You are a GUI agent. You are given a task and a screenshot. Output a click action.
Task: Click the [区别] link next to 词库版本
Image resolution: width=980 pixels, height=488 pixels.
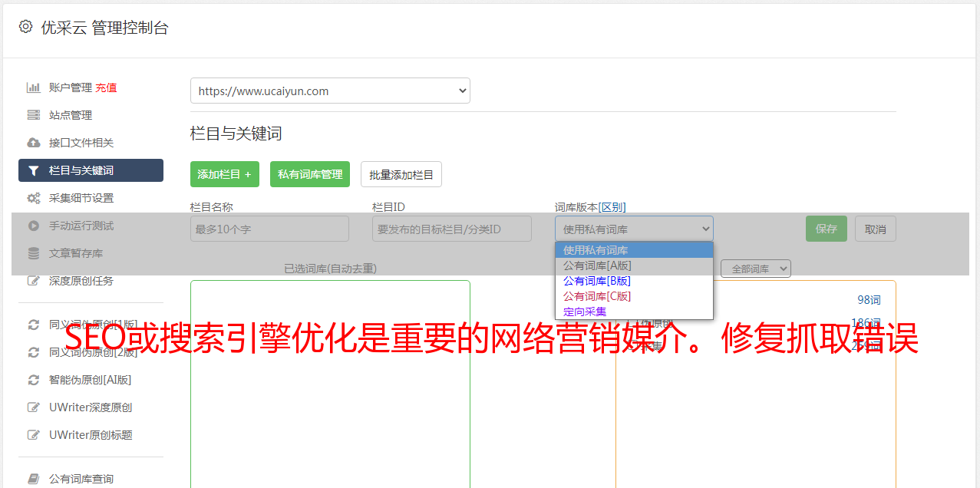(612, 207)
